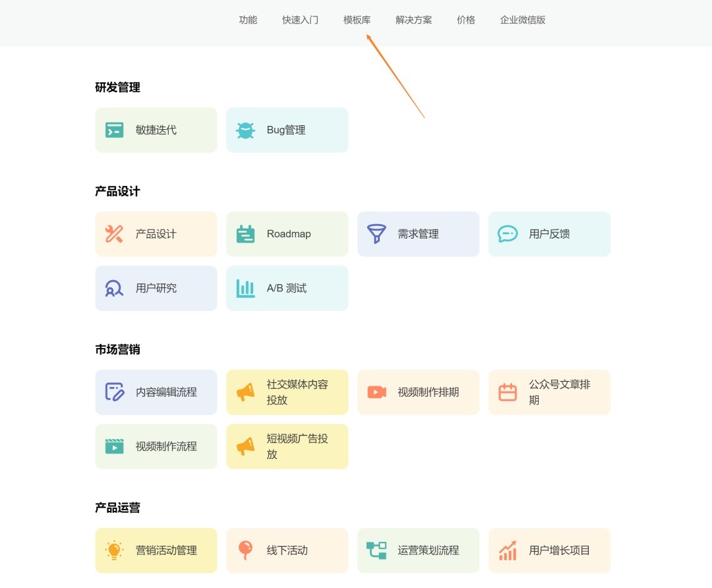Click the funnel icon for 需求管理

coord(376,234)
